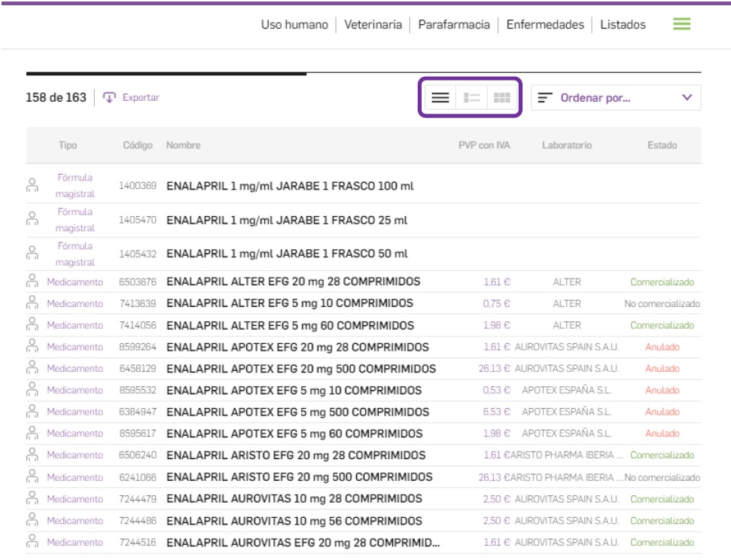Switch to compact list view
Viewport: 731px width, 560px height.
pos(440,98)
